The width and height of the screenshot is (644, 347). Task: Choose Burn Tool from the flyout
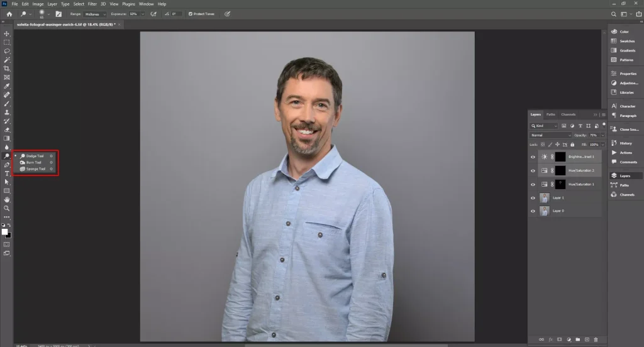click(x=33, y=162)
